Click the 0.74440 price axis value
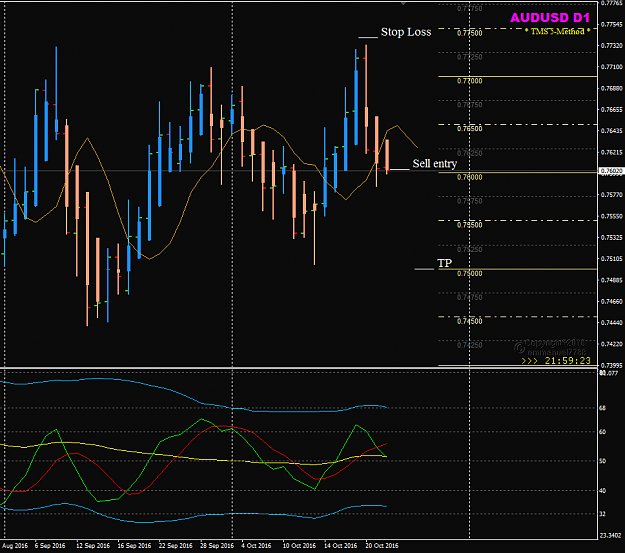625x553 pixels. coord(612,323)
